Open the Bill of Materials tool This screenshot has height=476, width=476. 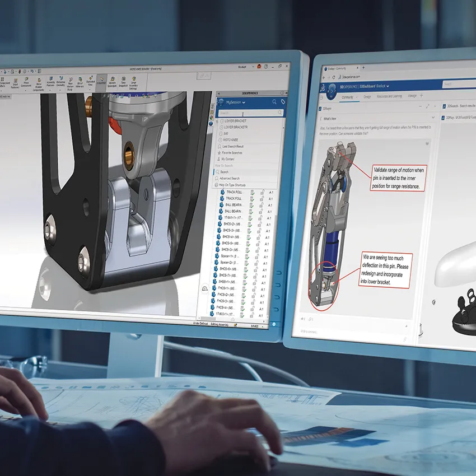(80, 78)
